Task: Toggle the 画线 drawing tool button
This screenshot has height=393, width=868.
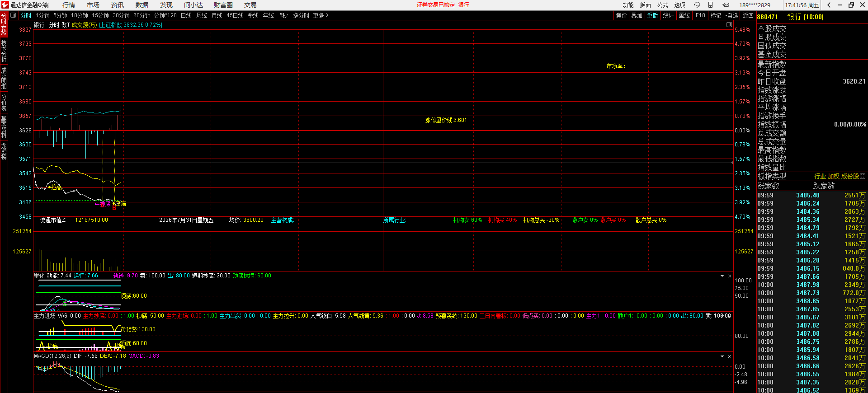Action: (684, 15)
